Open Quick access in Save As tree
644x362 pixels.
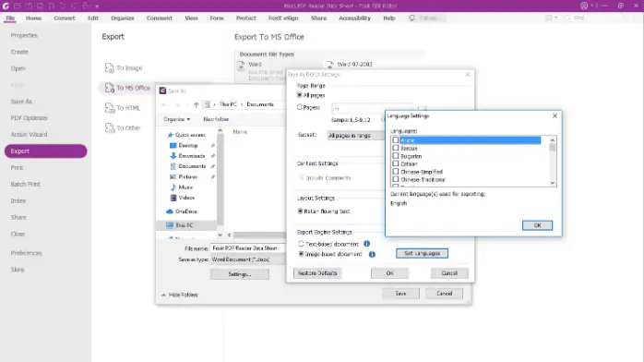coord(186,135)
